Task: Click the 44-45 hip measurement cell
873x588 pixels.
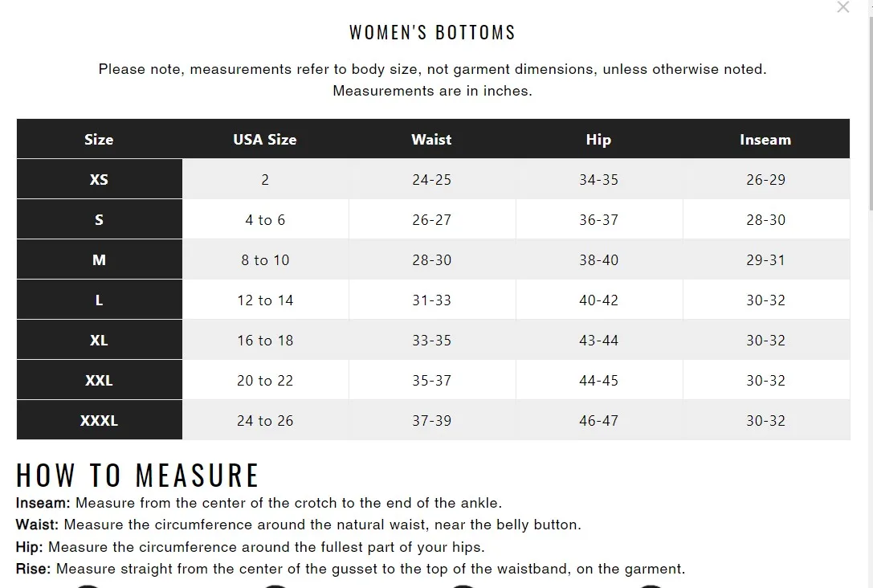Action: coord(598,380)
